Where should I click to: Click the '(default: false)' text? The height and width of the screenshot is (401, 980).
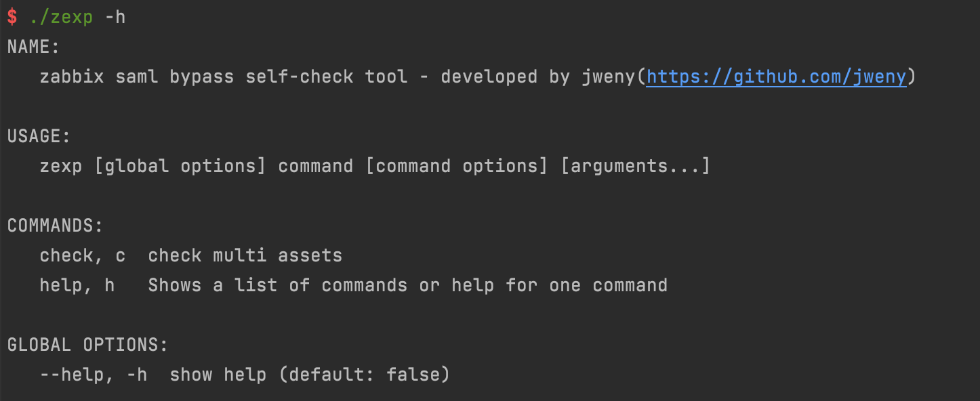click(x=365, y=375)
